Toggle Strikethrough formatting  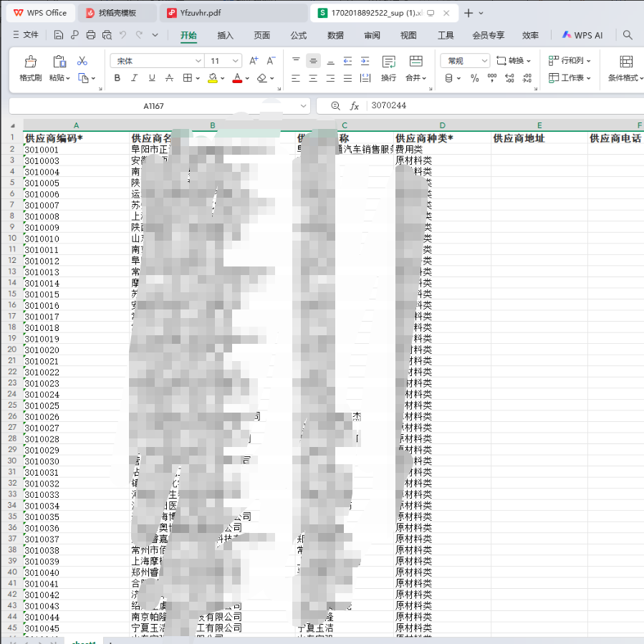[x=169, y=77]
